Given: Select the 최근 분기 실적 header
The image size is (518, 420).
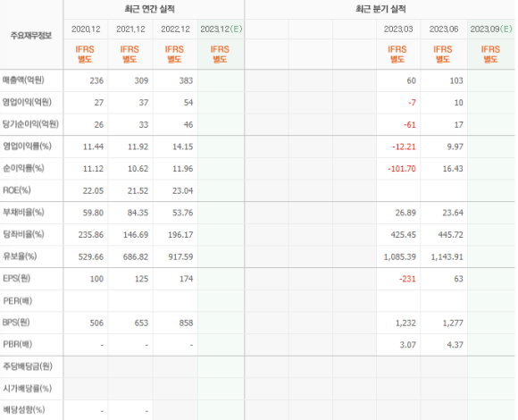Looking at the screenshot, I should tap(380, 9).
